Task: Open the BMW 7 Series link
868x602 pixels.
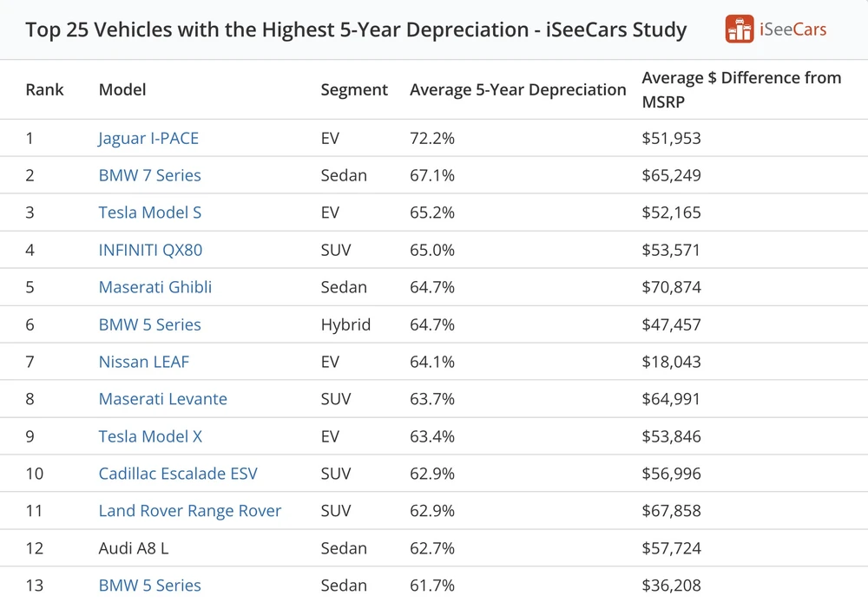Action: pyautogui.click(x=149, y=175)
